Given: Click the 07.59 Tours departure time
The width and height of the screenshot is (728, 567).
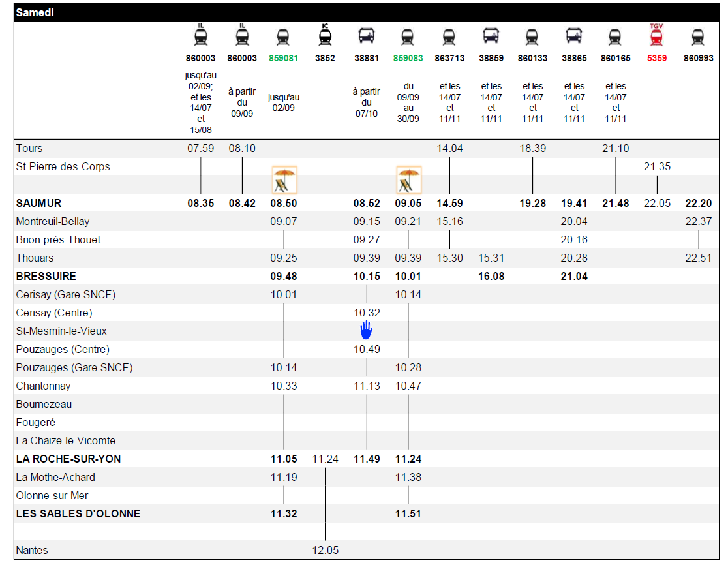Looking at the screenshot, I should pyautogui.click(x=201, y=148).
